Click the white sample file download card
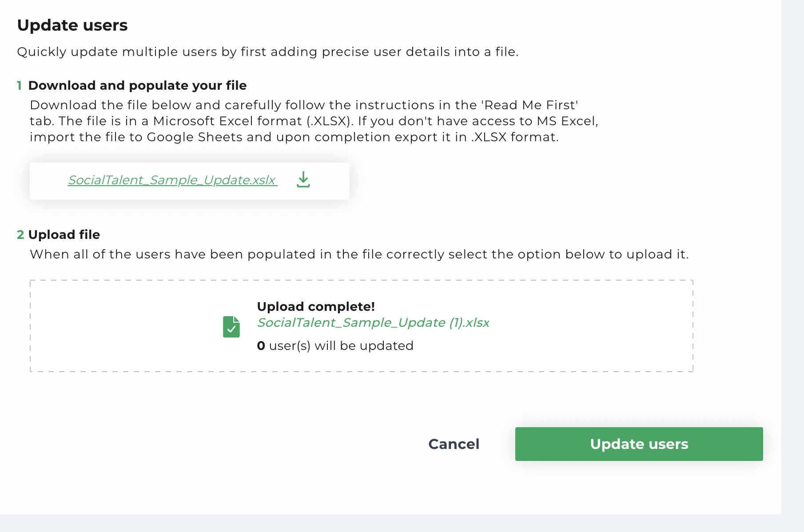The width and height of the screenshot is (804, 532). pos(190,181)
